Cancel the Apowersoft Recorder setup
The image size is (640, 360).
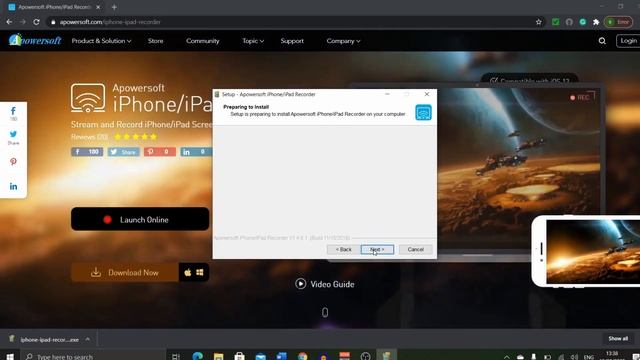pos(416,249)
